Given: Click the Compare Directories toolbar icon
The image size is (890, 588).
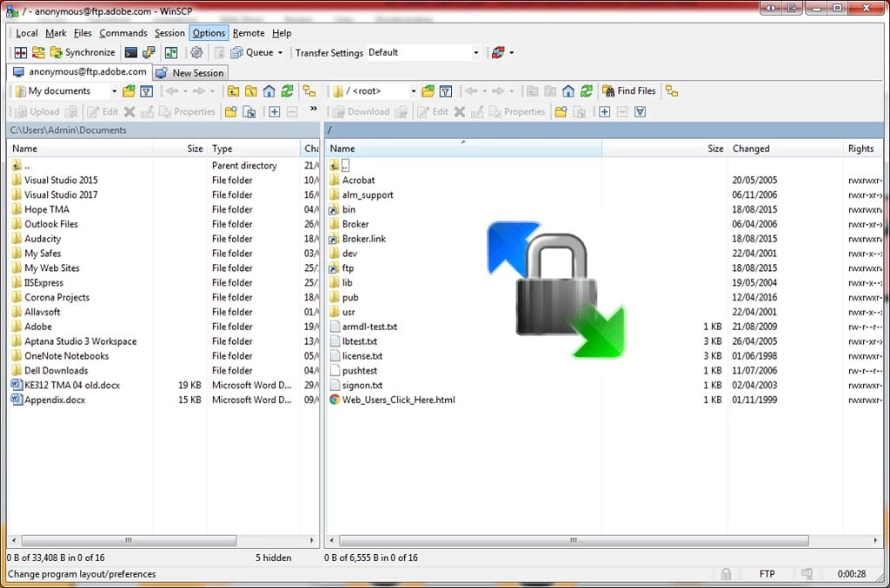Looking at the screenshot, I should tap(21, 53).
